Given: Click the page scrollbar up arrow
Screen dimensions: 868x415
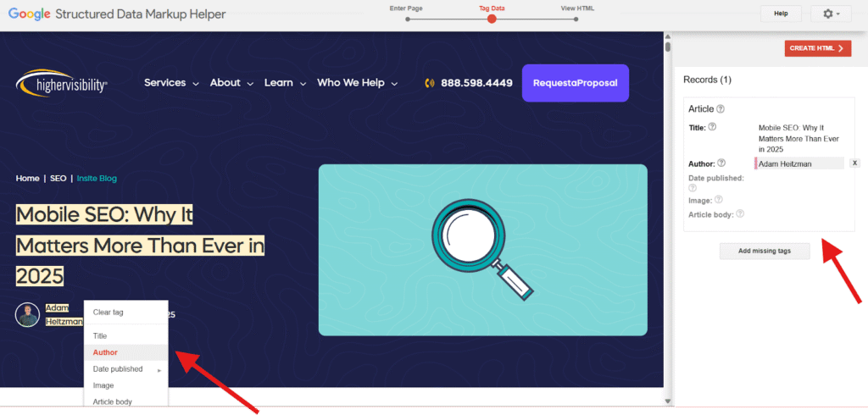Looking at the screenshot, I should coord(668,36).
